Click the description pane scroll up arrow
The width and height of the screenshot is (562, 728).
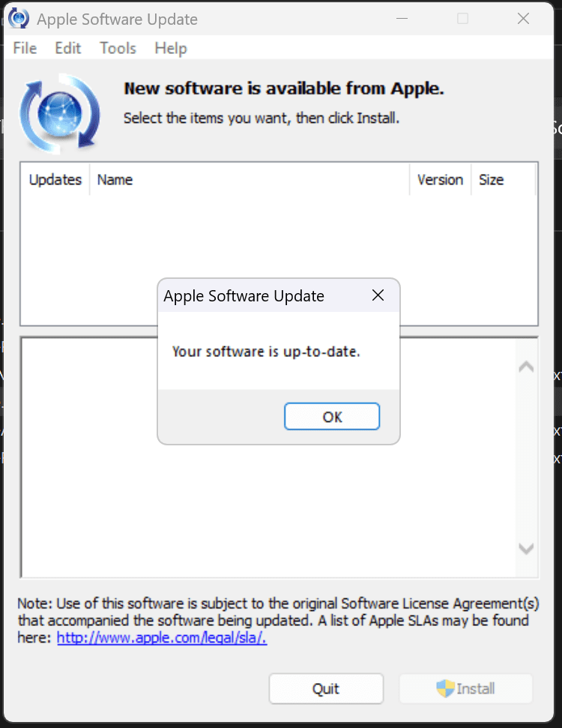point(526,367)
